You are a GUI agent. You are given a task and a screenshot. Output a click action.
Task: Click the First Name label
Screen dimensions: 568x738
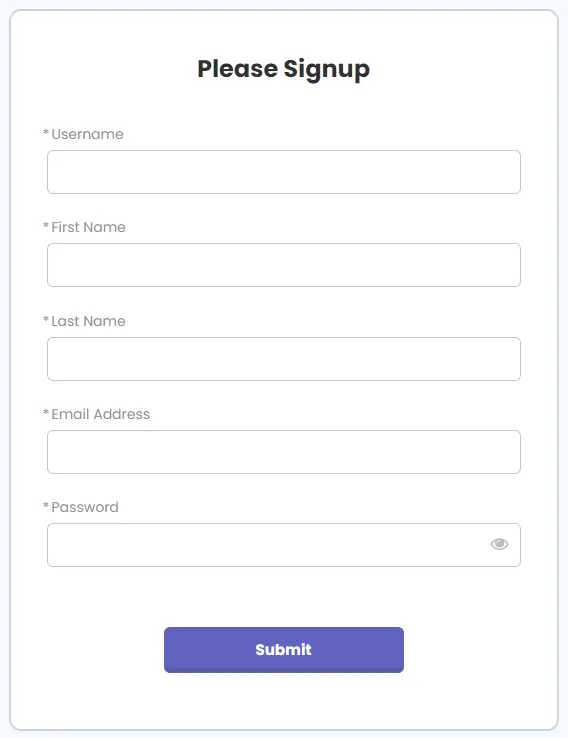pos(88,227)
